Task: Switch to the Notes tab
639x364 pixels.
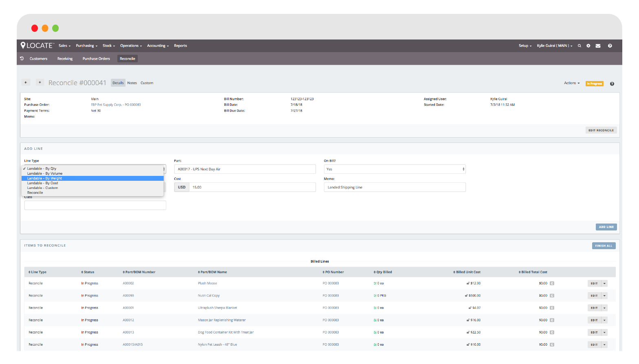Action: click(132, 83)
